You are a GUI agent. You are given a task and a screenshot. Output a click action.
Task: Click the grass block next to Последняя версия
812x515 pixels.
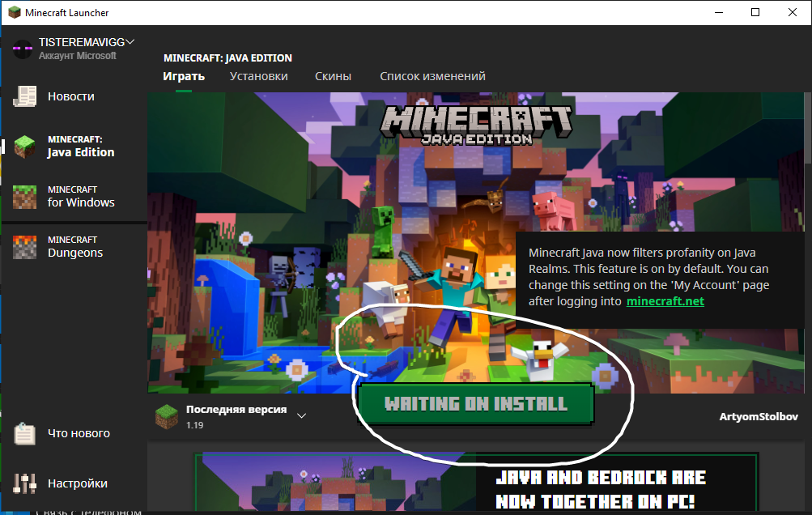tap(167, 416)
